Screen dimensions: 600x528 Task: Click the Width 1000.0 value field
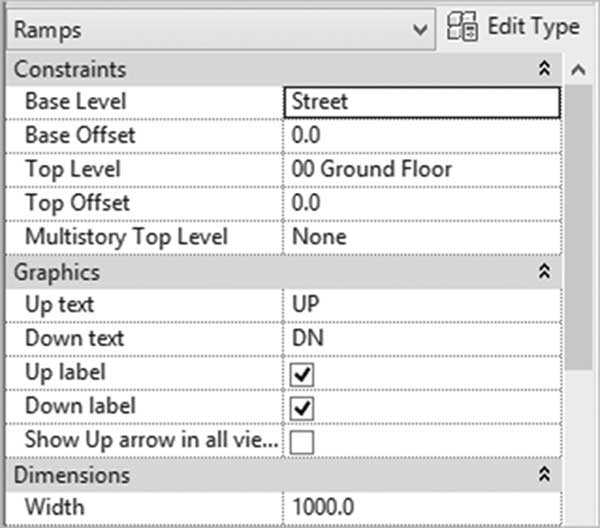click(x=422, y=508)
